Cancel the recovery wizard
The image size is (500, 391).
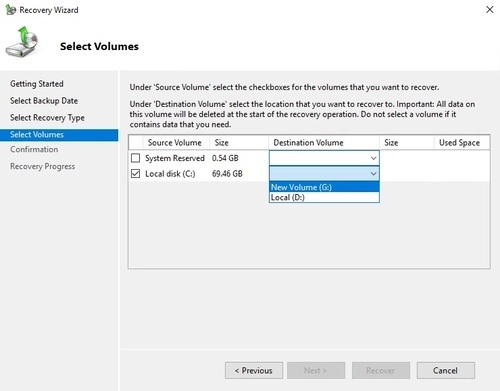click(446, 370)
